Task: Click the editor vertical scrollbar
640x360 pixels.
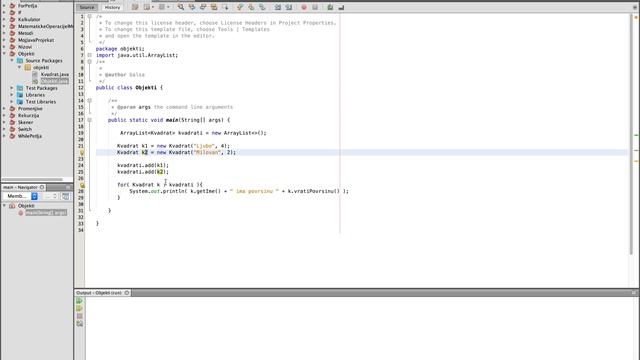Action: coord(631,135)
